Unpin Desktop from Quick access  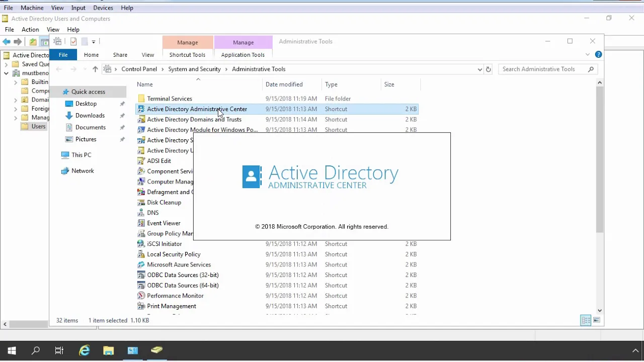[x=122, y=104]
